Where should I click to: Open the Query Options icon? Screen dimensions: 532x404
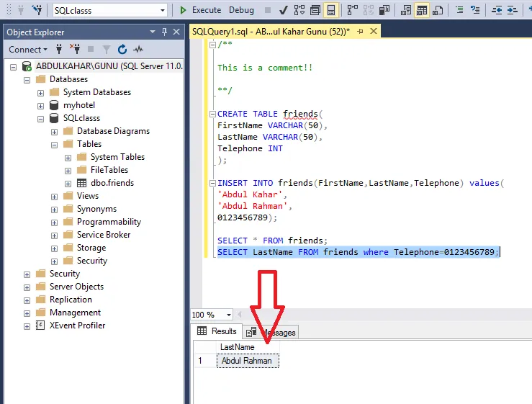(315, 10)
